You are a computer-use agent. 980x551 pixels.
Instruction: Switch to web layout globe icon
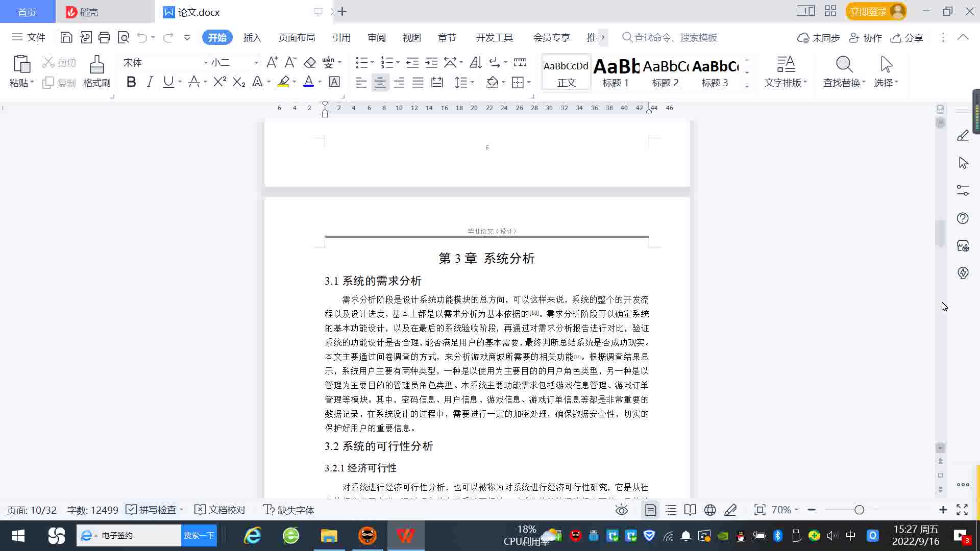point(710,510)
